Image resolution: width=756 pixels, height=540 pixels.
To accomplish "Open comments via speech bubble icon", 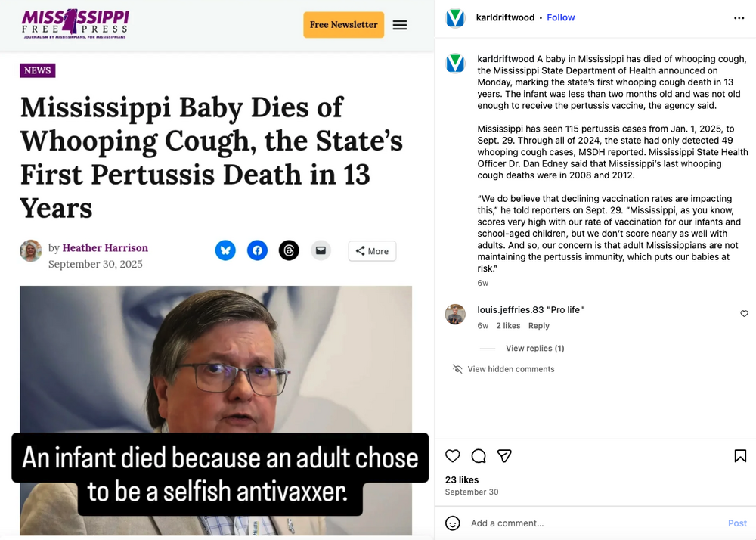I will click(x=479, y=456).
